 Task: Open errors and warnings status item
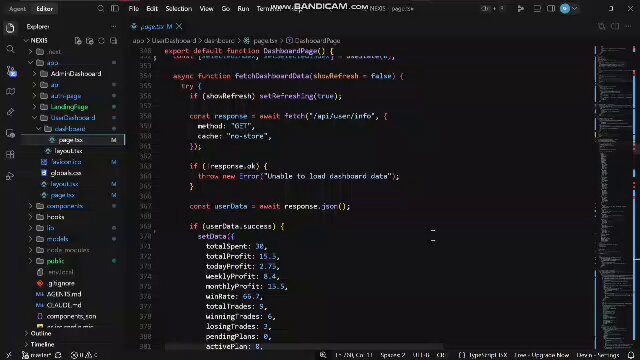click(x=84, y=355)
